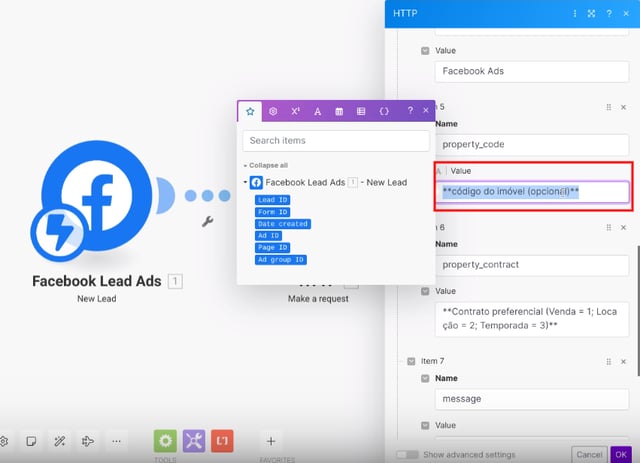Edit the property_code name field
Image resolution: width=640 pixels, height=463 pixels.
pos(532,145)
